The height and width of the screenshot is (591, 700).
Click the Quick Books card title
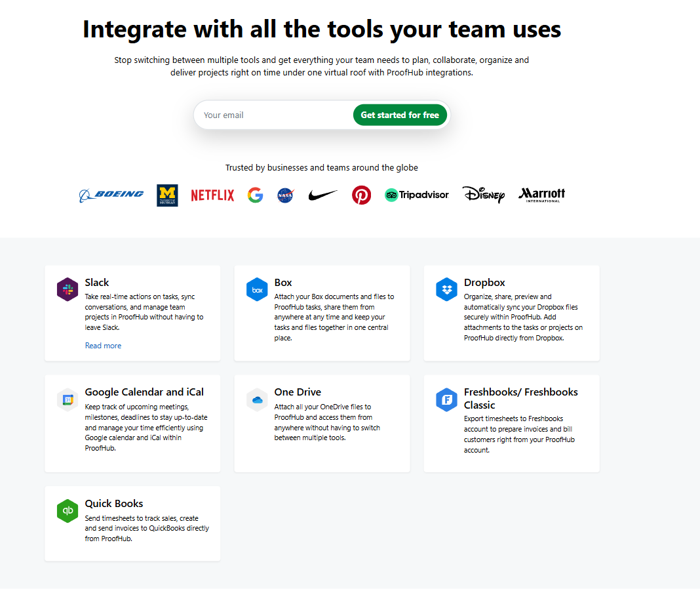[114, 504]
